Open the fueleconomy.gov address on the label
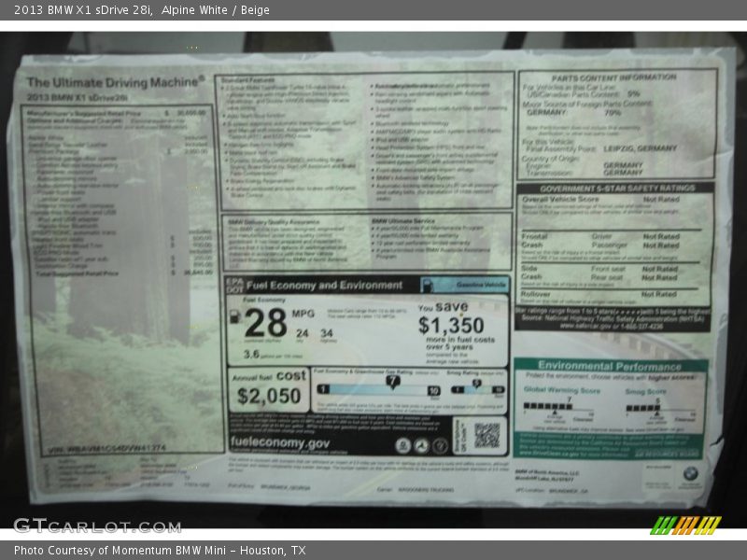 coord(279,442)
